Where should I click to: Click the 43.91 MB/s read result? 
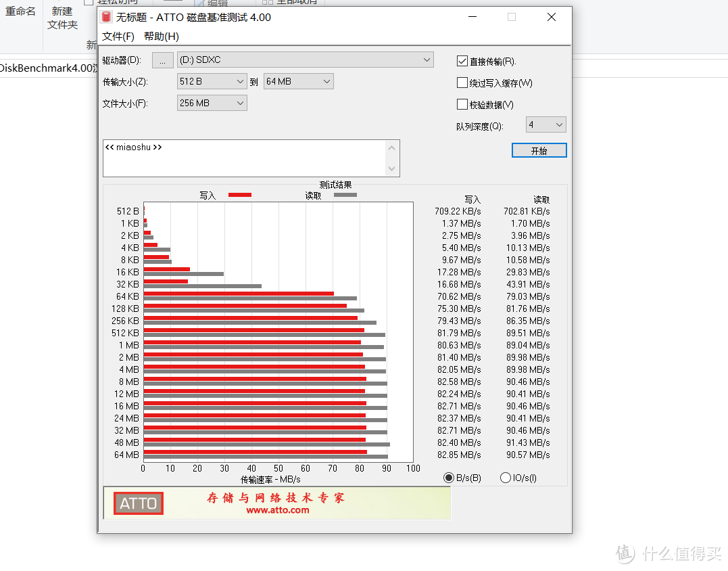coord(528,284)
